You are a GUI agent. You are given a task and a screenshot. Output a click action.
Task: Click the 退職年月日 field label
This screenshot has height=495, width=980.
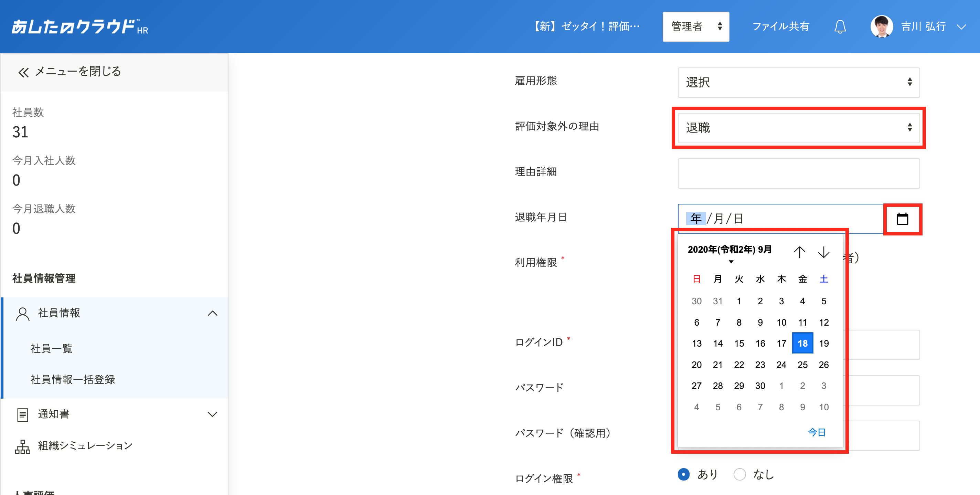coord(541,217)
